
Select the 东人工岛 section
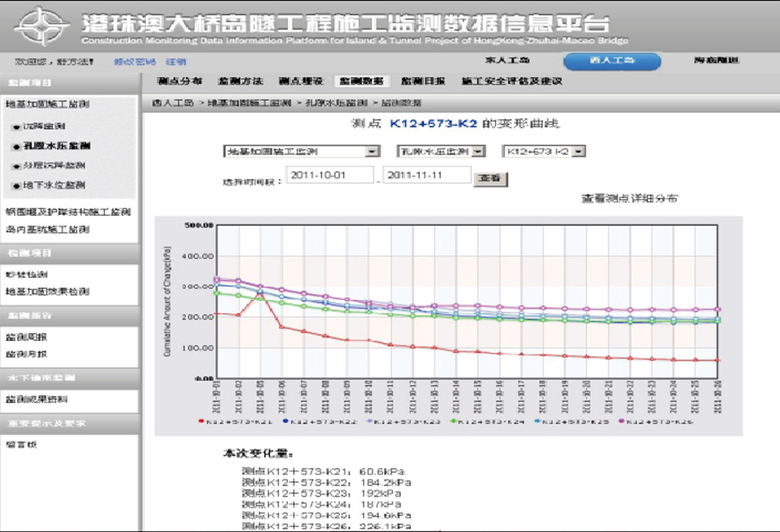(x=507, y=60)
